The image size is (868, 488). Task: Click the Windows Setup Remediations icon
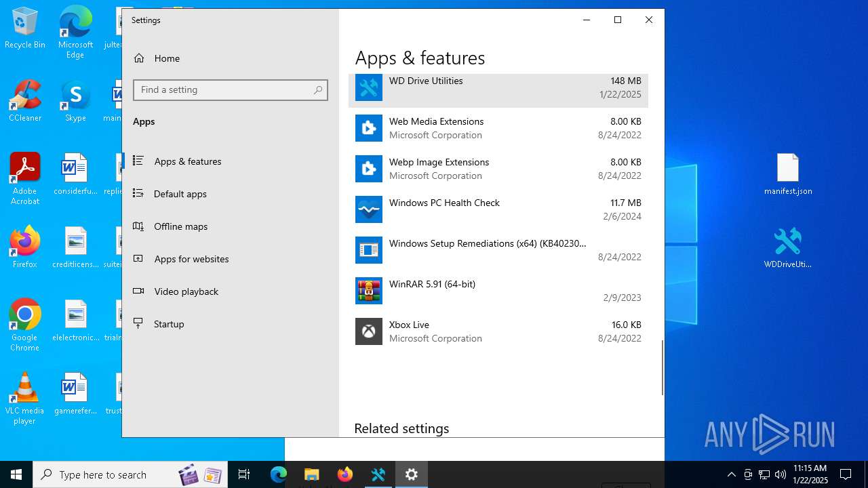(x=369, y=250)
